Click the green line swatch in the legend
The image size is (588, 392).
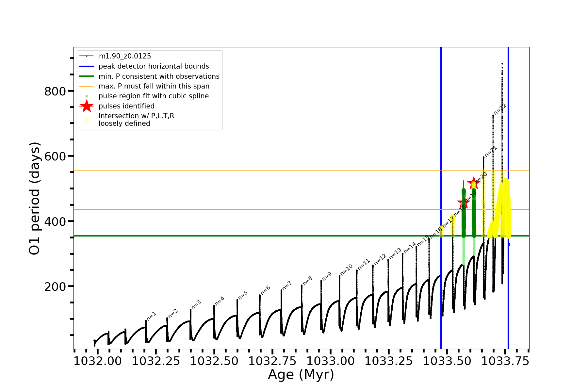click(x=87, y=76)
